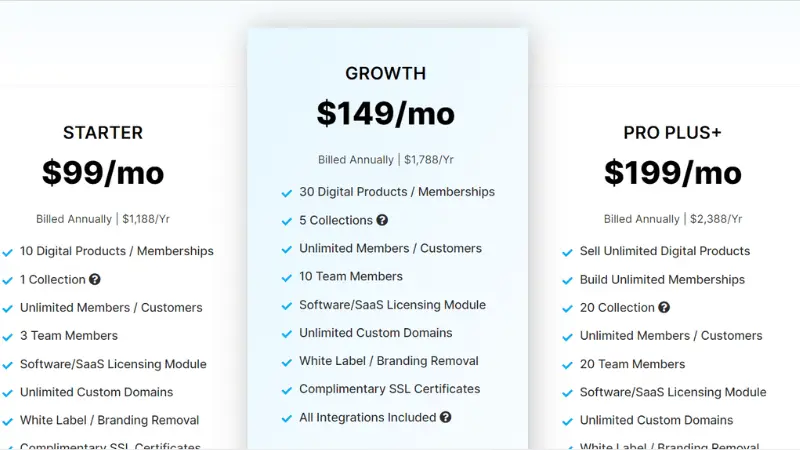Select the GROWTH plan heading
Screen dimensions: 800x450
click(x=386, y=73)
